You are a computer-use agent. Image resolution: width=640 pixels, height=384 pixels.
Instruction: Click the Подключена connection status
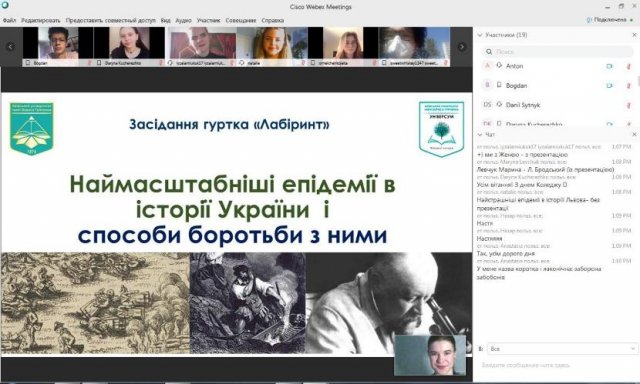coord(609,20)
